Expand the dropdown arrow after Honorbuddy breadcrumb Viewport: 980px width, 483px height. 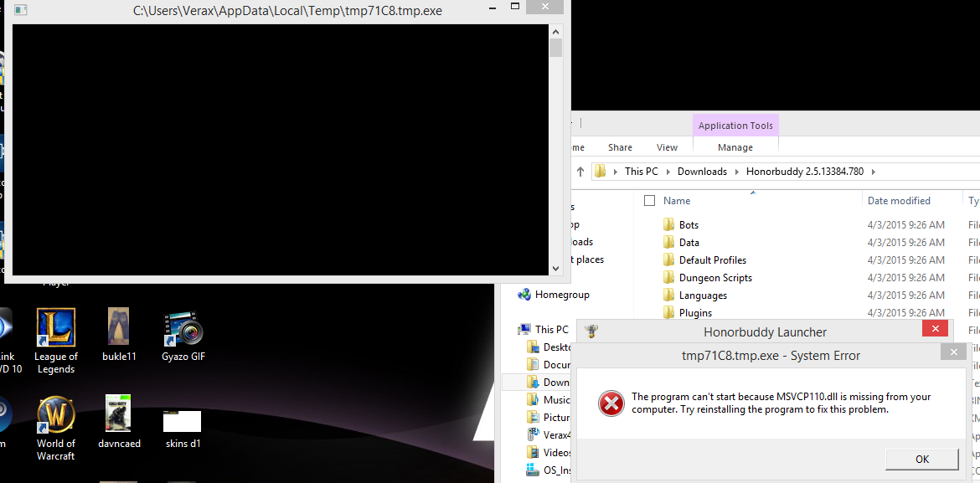[x=873, y=172]
